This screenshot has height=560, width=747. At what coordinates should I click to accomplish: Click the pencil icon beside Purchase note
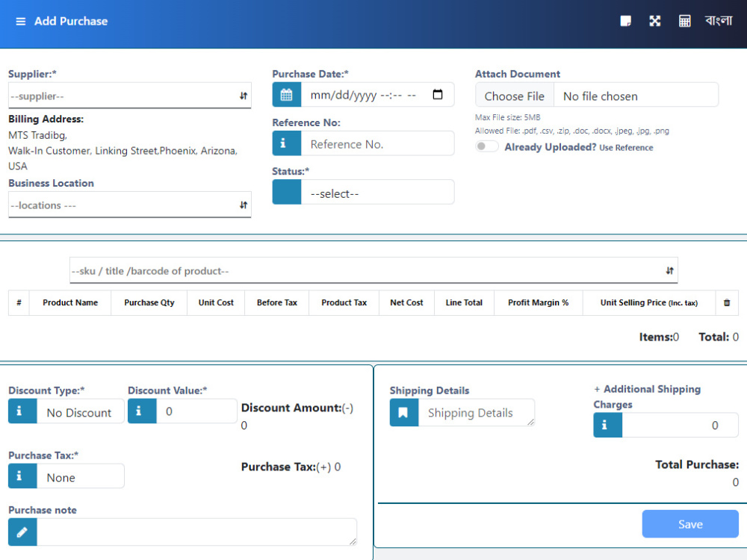point(22,532)
